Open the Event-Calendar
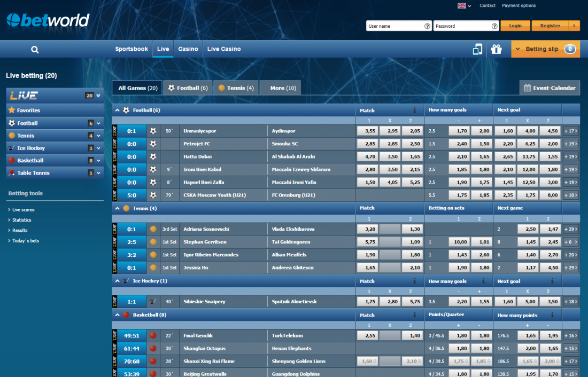 click(550, 88)
